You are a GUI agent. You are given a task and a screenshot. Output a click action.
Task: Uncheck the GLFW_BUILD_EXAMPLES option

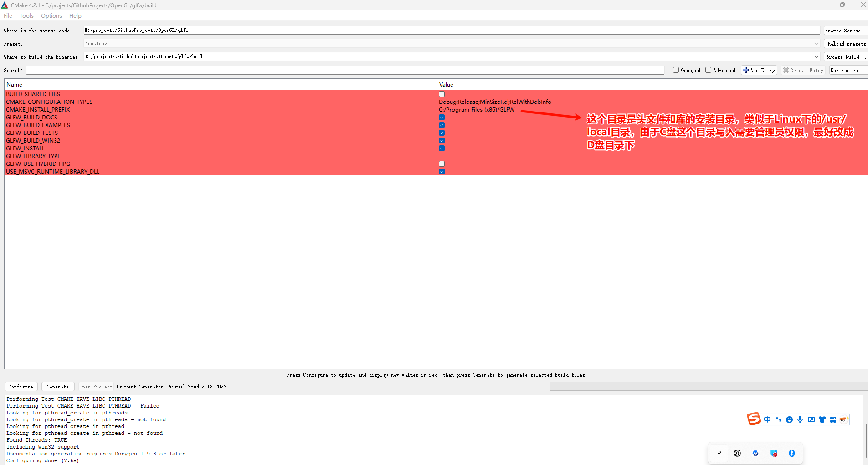(x=442, y=125)
